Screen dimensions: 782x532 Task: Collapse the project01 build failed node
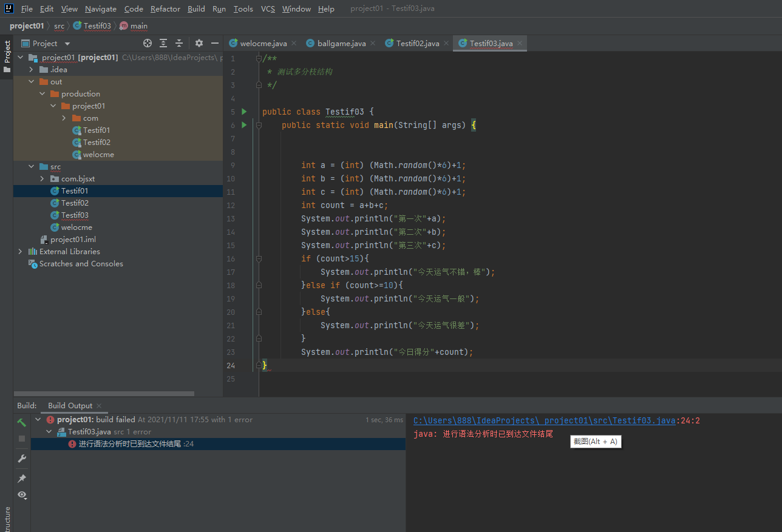click(x=38, y=420)
